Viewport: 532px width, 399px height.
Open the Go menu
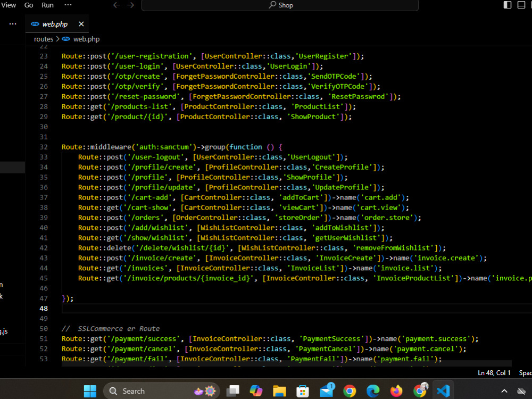(x=29, y=5)
